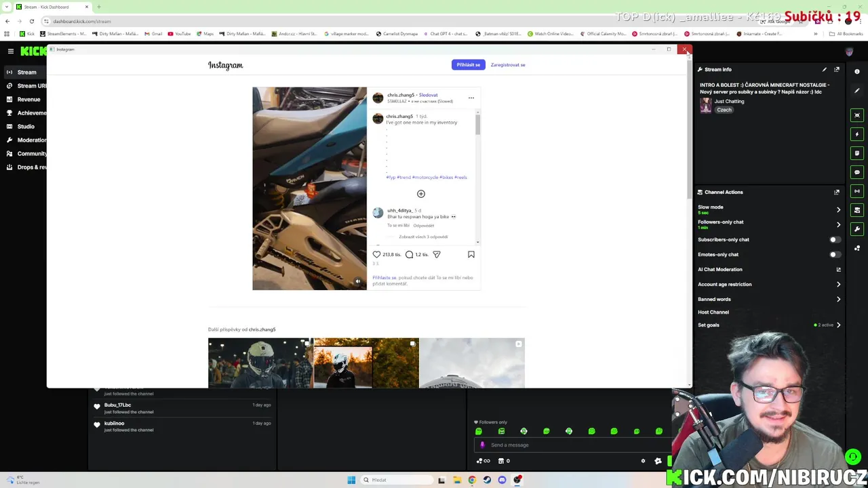868x488 pixels.
Task: Expand Slow mode settings
Action: pyautogui.click(x=838, y=209)
